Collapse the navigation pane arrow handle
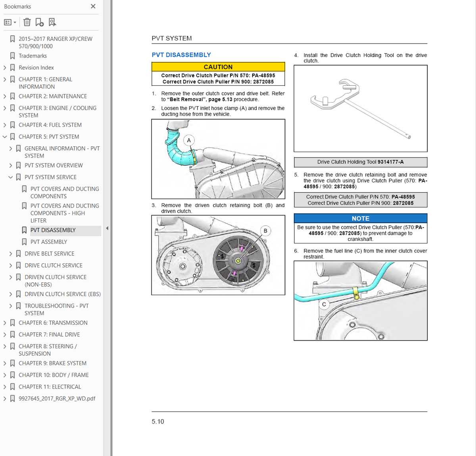 click(107, 228)
